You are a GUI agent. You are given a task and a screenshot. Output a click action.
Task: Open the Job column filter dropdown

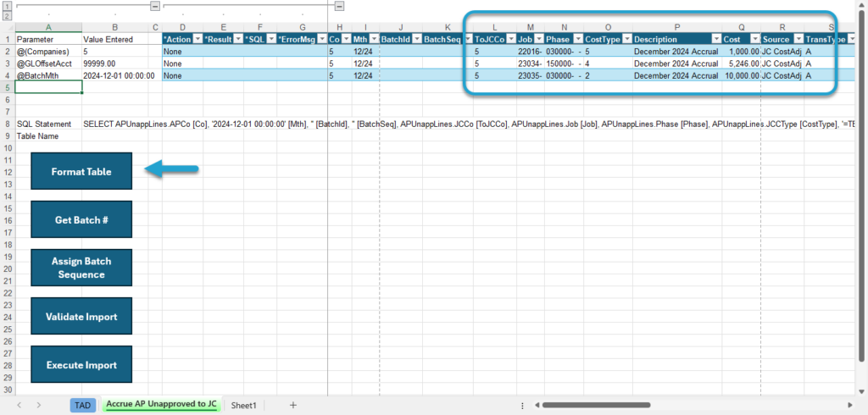[x=538, y=39]
